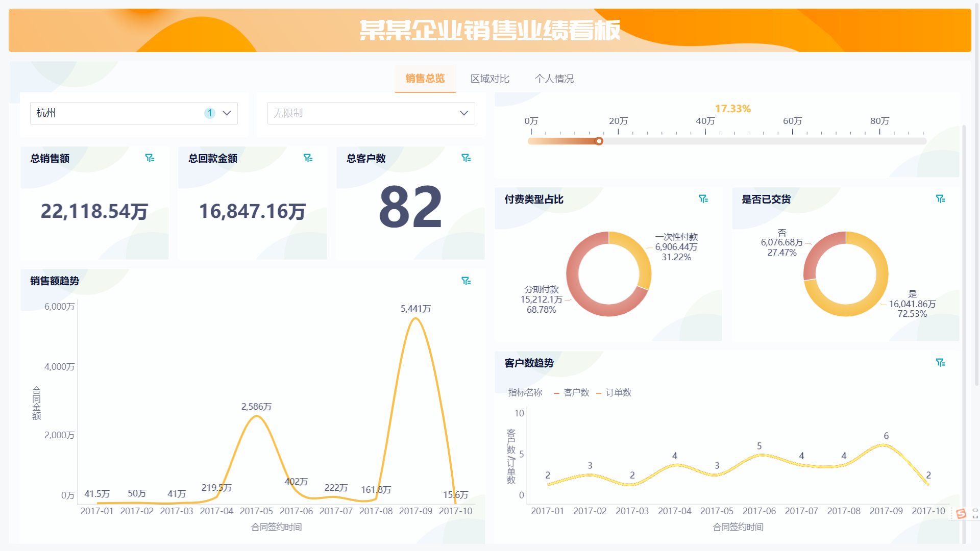Expand the 无限制 filter dropdown

click(463, 113)
